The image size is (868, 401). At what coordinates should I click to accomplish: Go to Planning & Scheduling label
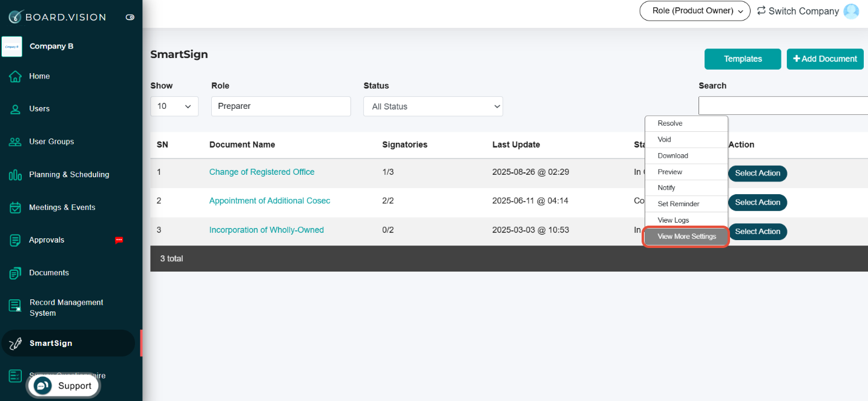pos(69,174)
